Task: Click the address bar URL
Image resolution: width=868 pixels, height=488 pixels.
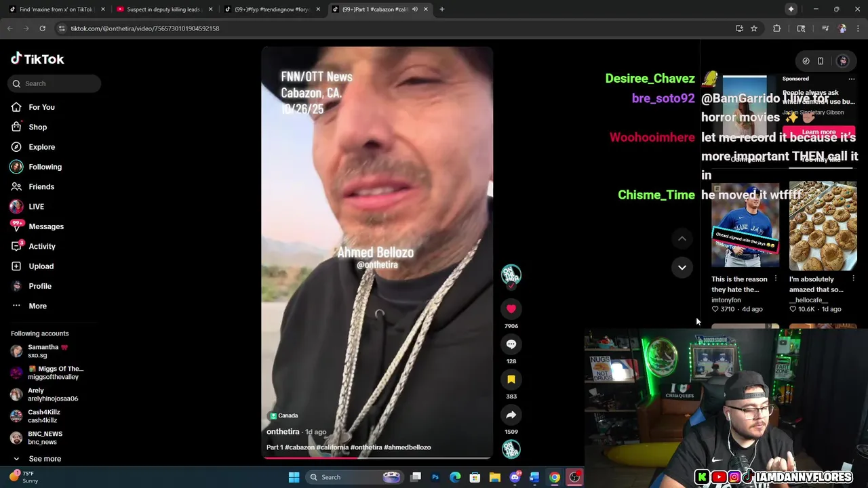Action: click(145, 28)
